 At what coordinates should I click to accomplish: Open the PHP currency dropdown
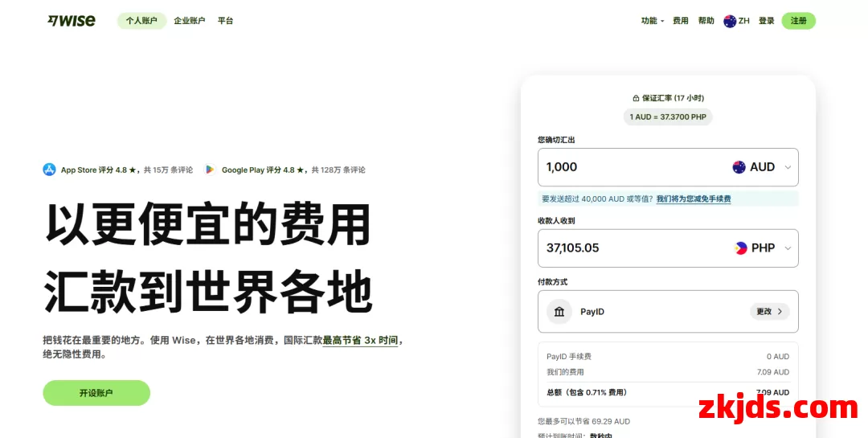[762, 248]
